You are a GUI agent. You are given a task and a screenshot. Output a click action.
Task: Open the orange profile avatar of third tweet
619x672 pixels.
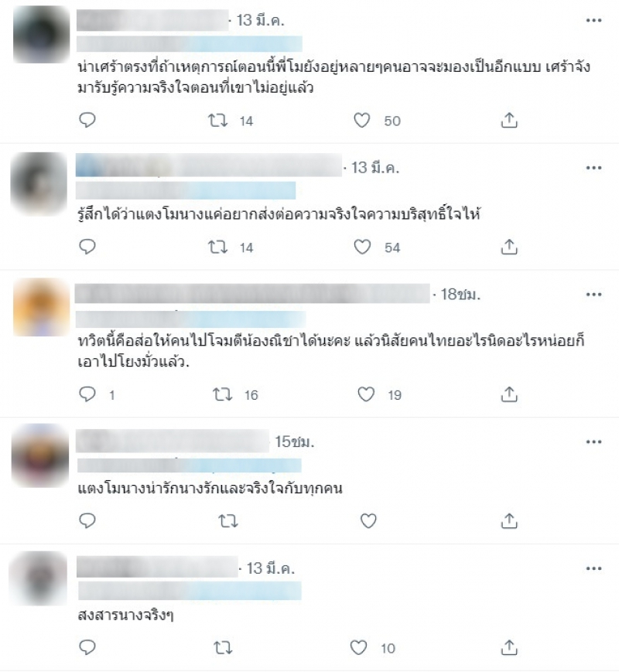(41, 307)
